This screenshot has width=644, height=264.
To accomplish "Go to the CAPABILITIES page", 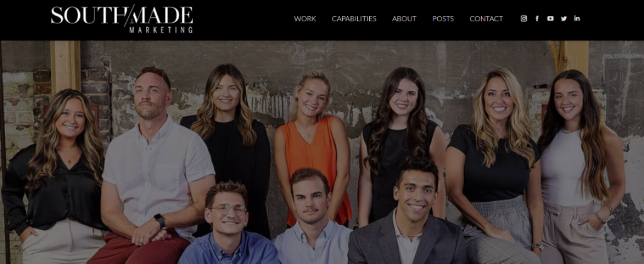I will click(354, 19).
